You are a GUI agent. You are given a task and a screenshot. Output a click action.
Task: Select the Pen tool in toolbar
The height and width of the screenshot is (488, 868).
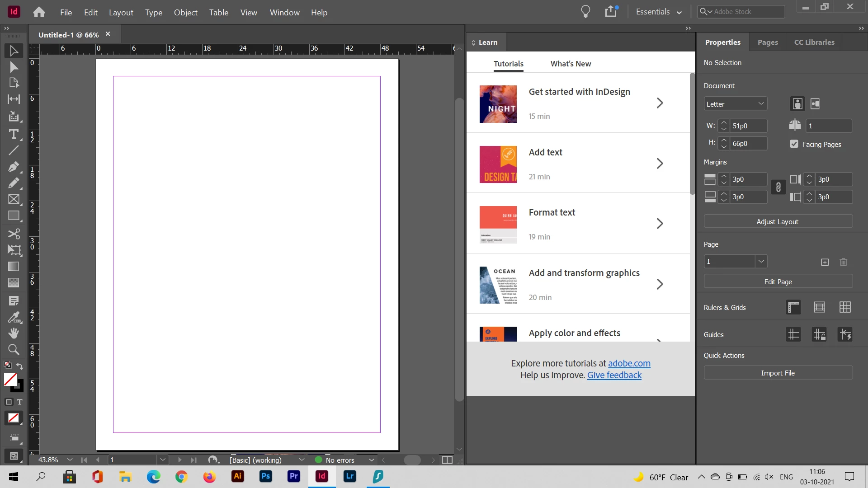[14, 167]
